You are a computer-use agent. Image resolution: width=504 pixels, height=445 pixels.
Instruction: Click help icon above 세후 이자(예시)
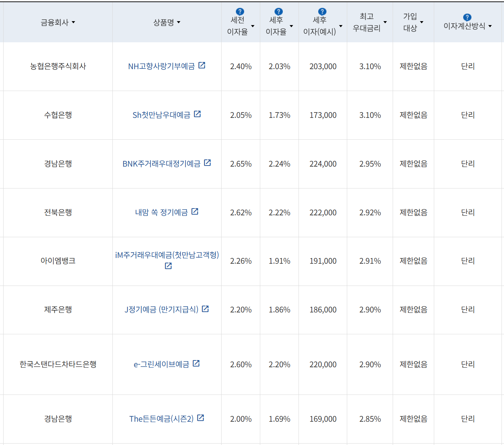coord(322,12)
